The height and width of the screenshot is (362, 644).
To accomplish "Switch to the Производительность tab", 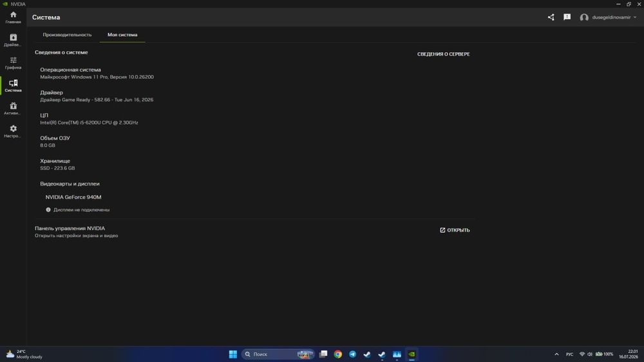I will 67,35.
